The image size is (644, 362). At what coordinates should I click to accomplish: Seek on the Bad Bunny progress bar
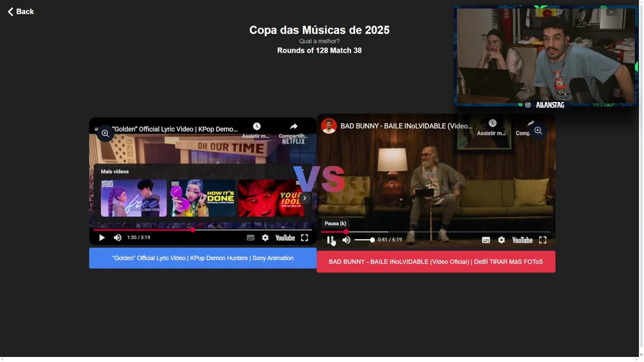436,232
